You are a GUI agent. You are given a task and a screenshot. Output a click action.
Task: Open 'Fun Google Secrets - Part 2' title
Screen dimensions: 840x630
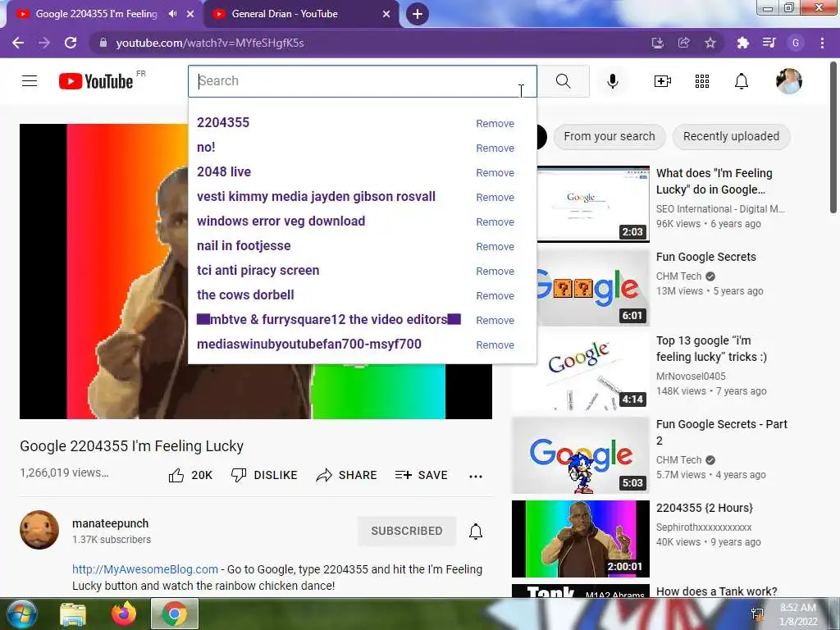[x=722, y=432]
